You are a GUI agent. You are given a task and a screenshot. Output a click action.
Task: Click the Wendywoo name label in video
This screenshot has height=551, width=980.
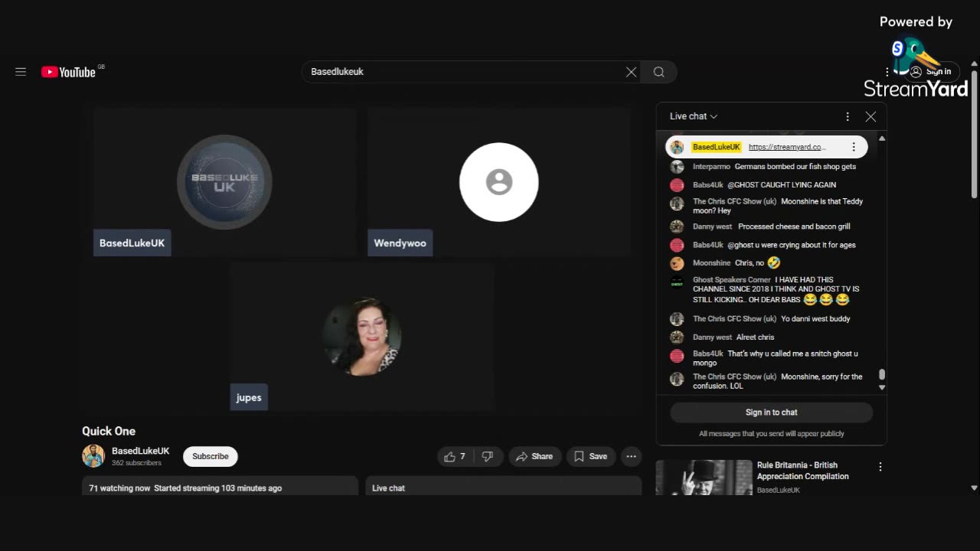point(400,243)
